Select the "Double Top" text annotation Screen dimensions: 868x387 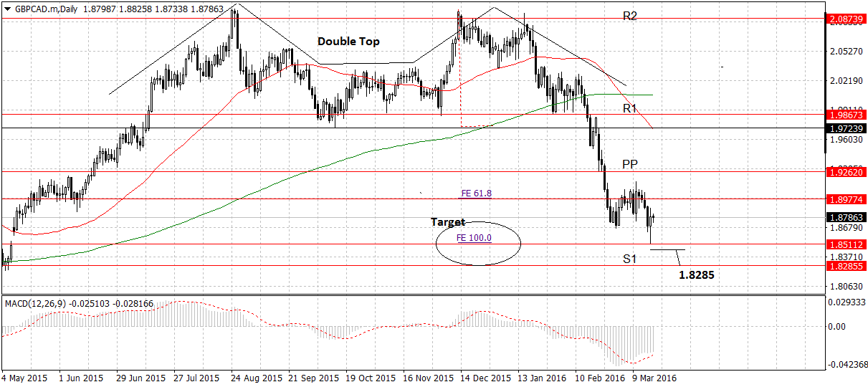[x=348, y=42]
